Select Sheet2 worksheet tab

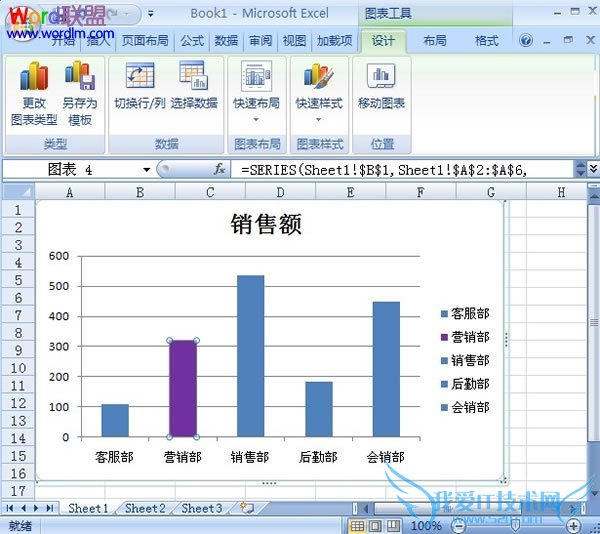[x=145, y=508]
